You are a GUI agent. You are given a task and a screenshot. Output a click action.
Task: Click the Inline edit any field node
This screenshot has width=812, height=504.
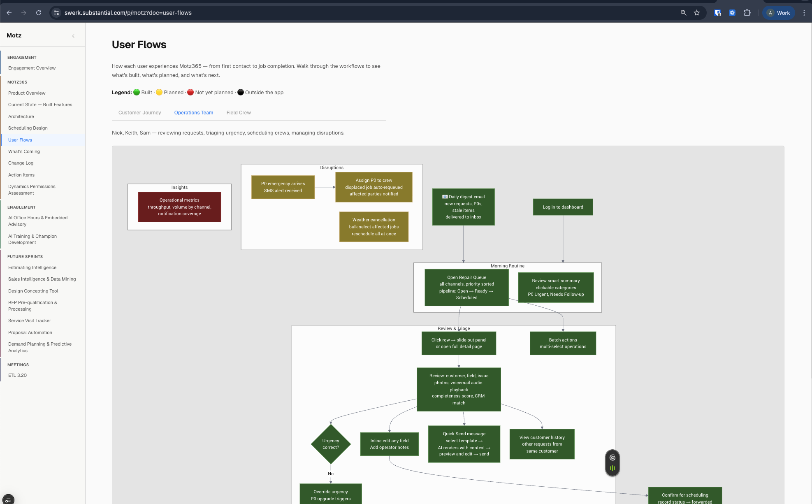tap(390, 444)
